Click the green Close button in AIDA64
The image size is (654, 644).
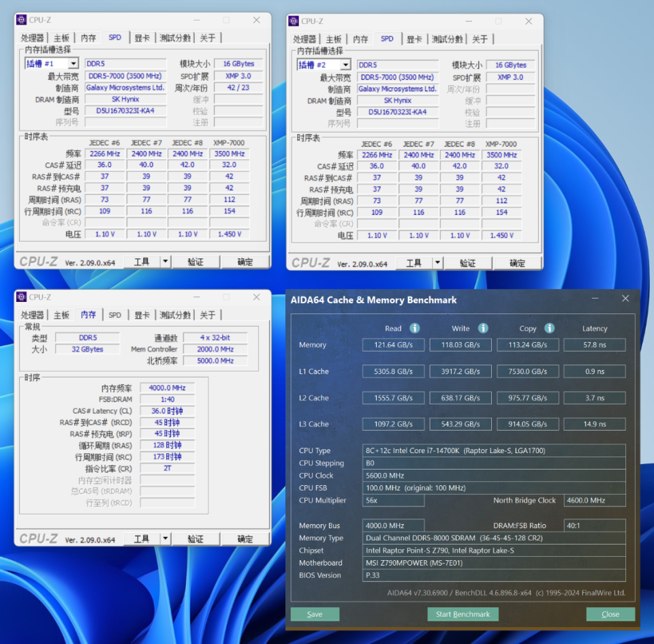click(610, 614)
